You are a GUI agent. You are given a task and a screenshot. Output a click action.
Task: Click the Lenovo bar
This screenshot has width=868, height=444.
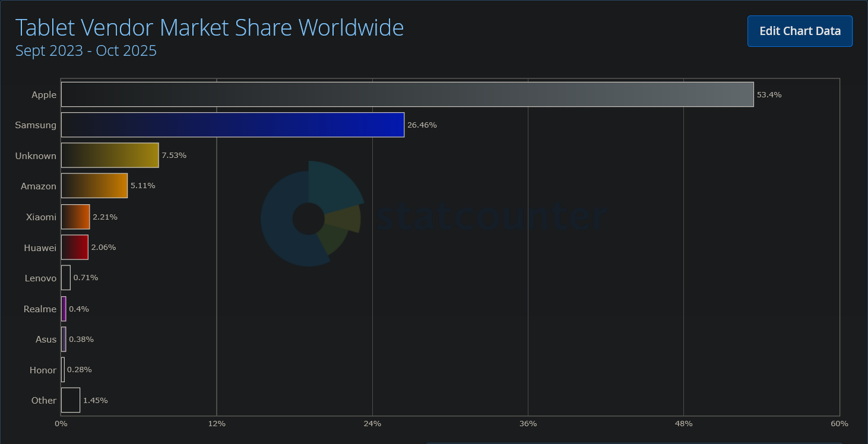66,278
